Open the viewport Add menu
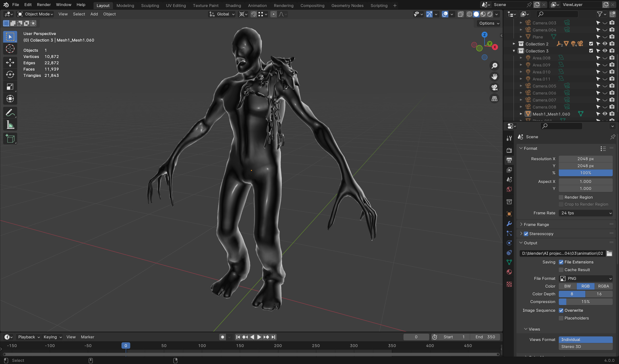Image resolution: width=619 pixels, height=364 pixels. click(94, 14)
